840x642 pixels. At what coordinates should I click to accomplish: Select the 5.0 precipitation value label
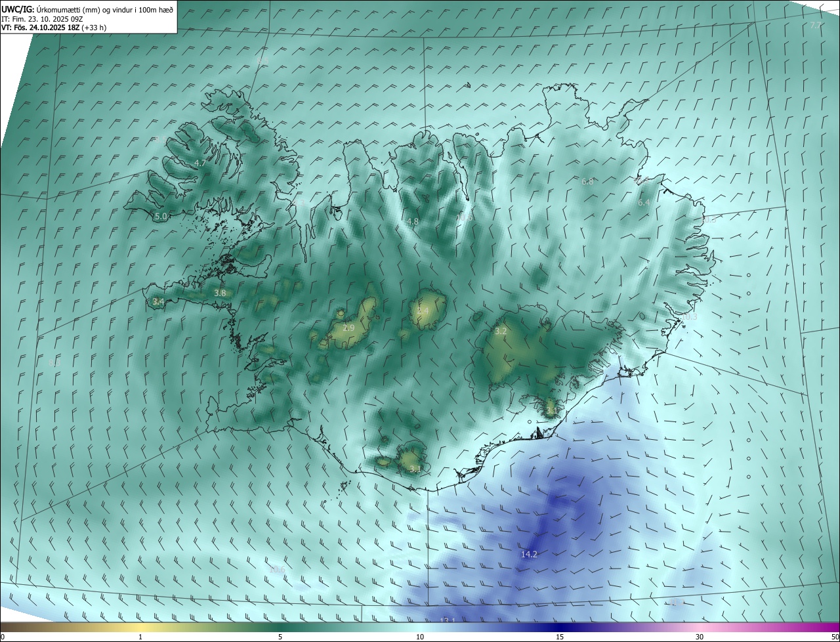(161, 216)
